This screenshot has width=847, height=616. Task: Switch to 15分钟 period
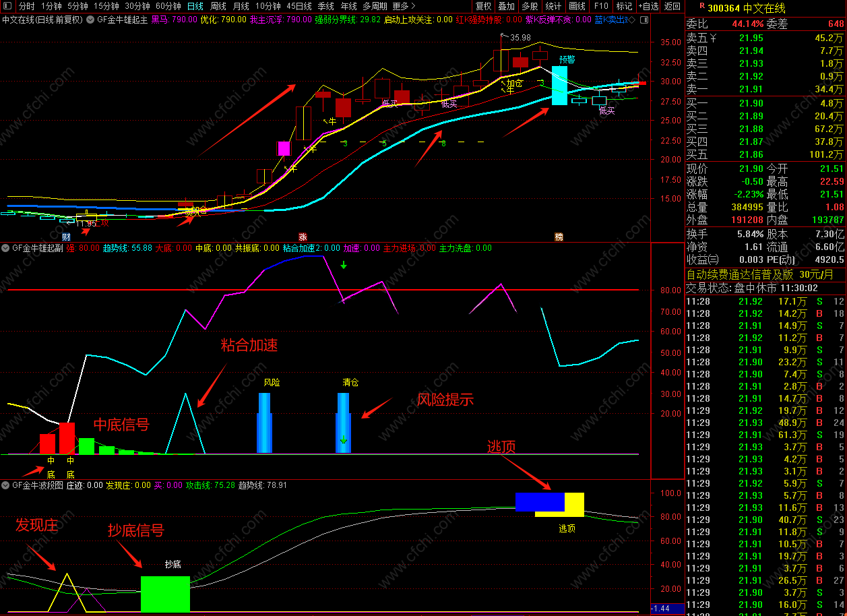click(x=106, y=6)
